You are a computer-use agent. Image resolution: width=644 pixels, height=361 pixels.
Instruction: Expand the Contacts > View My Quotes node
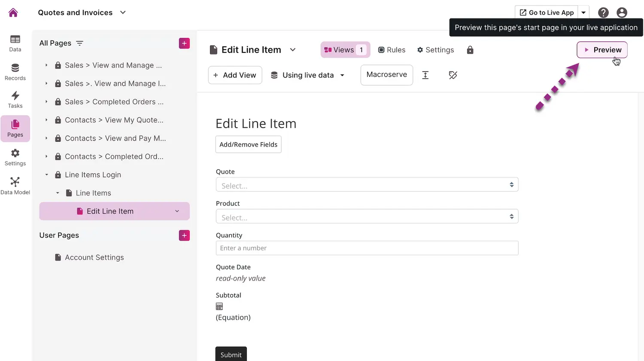coord(47,120)
